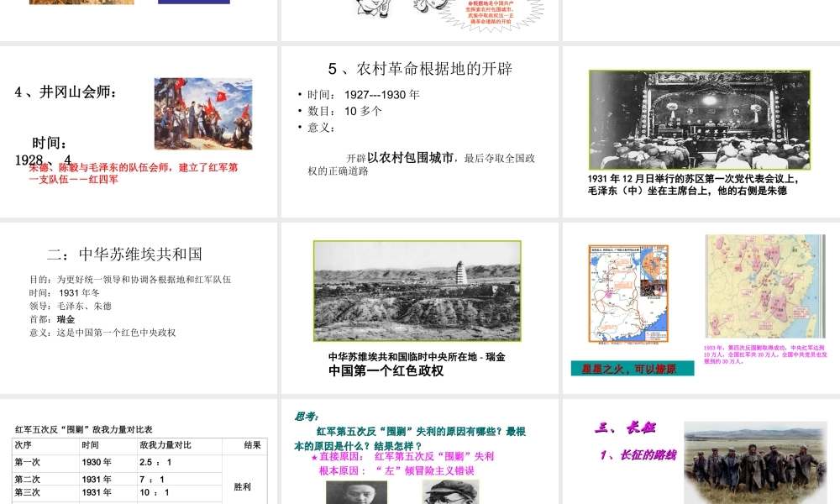This screenshot has height=504, width=840.
Task: Click line 时间: 1931 年冬
Action: coord(65,292)
